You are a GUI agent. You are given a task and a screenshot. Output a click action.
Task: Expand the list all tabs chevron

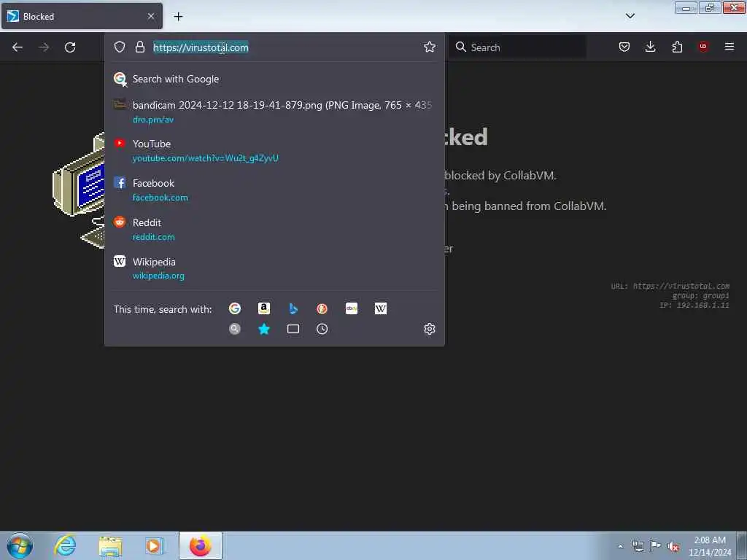coord(630,16)
